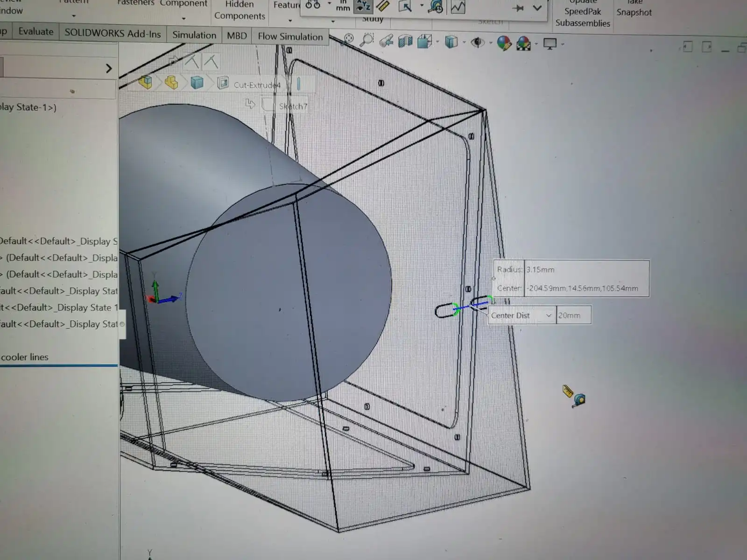Select the Simulation tab

[194, 35]
